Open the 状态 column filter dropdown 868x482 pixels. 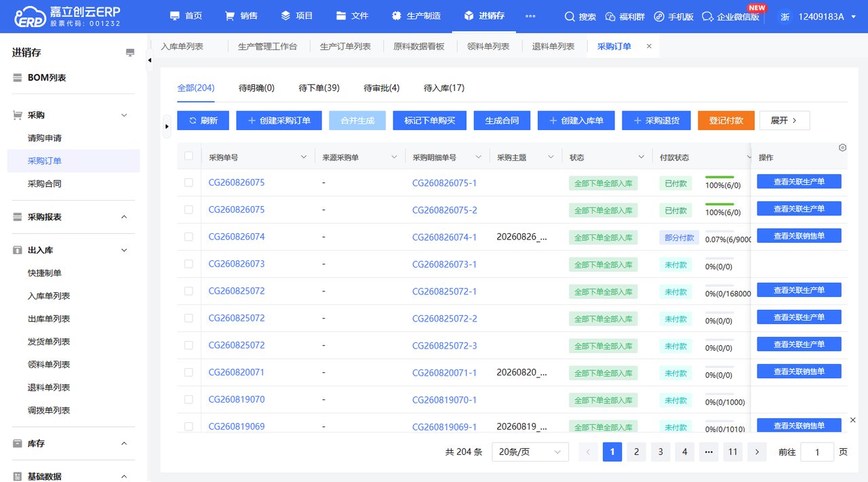coord(641,157)
